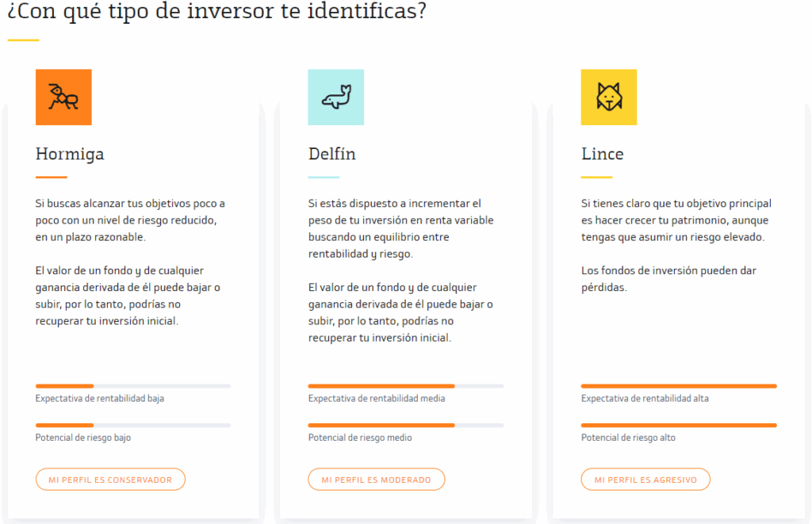Click the '¿Con qué tipo de inversor te identificas?' heading
Image resolution: width=812 pixels, height=524 pixels.
click(216, 13)
